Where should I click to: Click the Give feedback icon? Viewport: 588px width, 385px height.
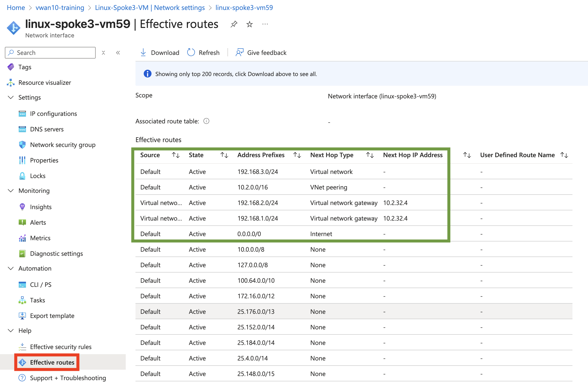239,52
